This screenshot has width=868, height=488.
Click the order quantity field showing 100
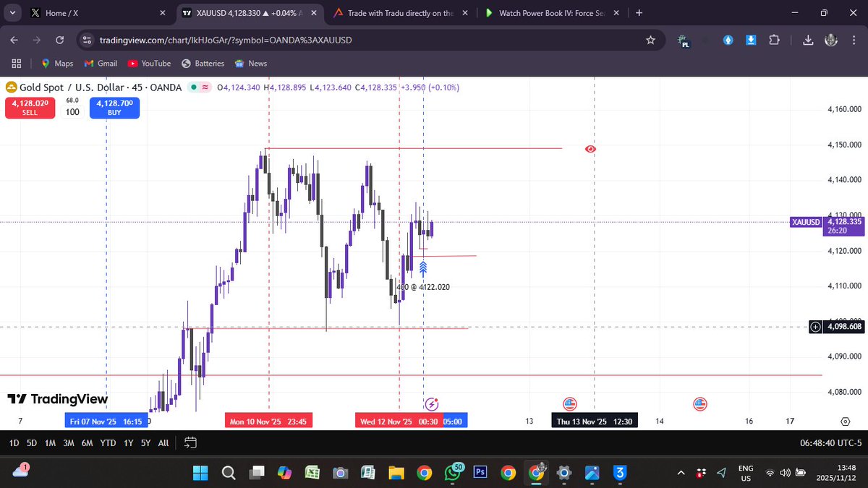72,112
